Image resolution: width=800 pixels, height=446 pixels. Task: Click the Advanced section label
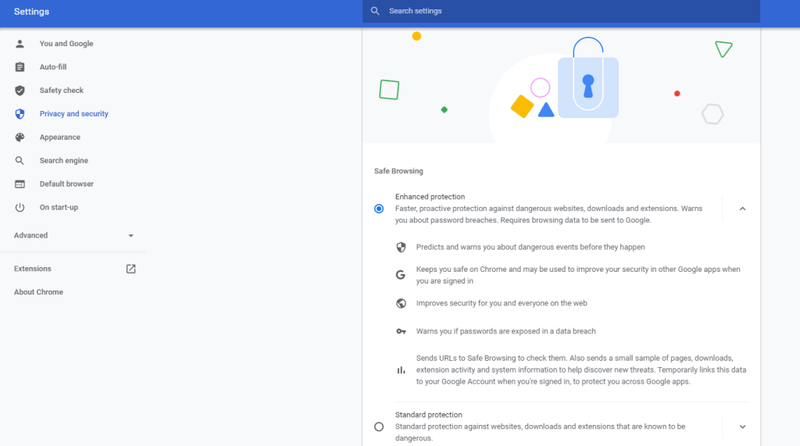click(31, 236)
